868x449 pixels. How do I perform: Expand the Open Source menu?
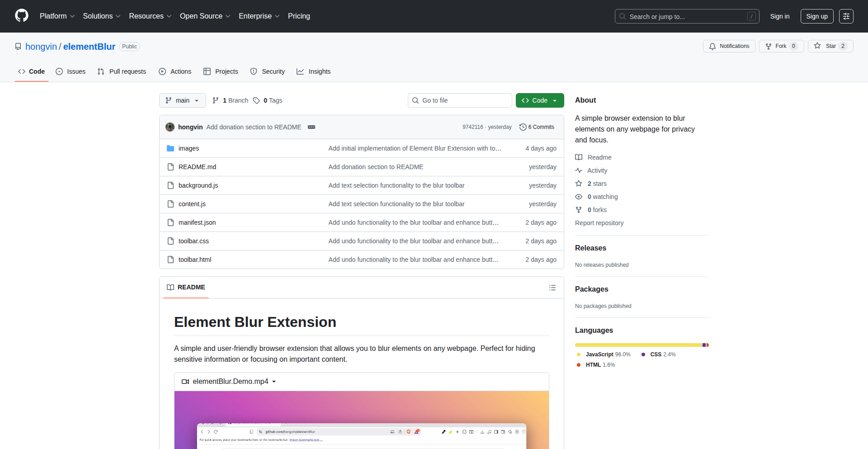[205, 16]
